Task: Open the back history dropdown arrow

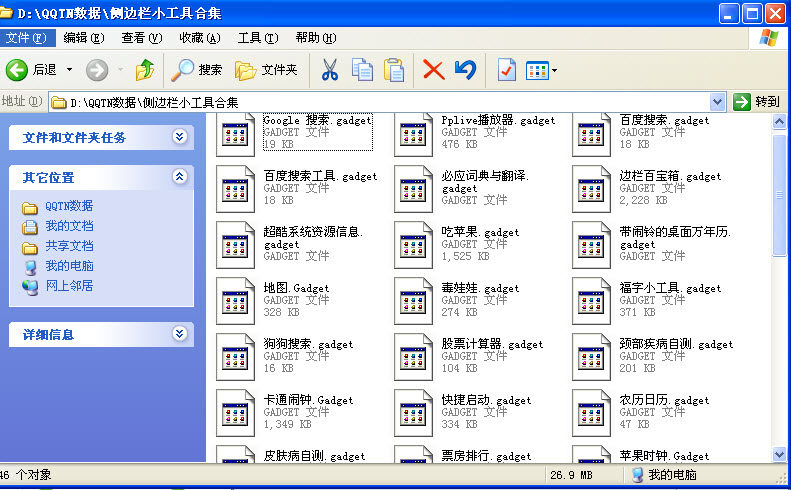Action: [x=70, y=70]
